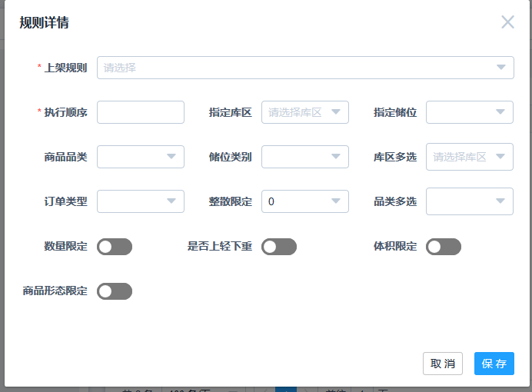Viewport: 532px width, 392px height.
Task: Expand the 储位类别 dropdown
Action: [305, 157]
